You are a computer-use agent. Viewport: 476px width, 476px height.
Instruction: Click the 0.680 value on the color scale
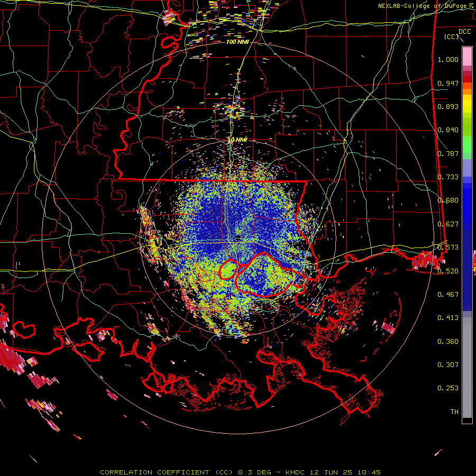click(448, 200)
